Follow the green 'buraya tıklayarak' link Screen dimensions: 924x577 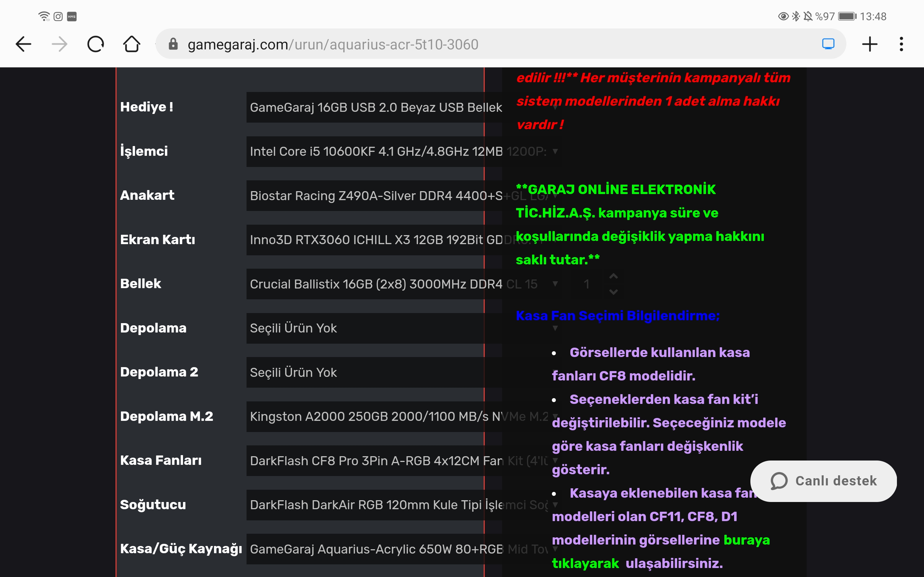[x=746, y=540]
